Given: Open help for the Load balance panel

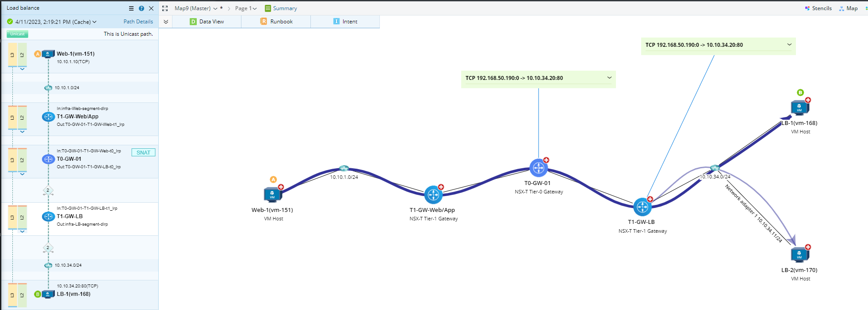Looking at the screenshot, I should point(141,8).
